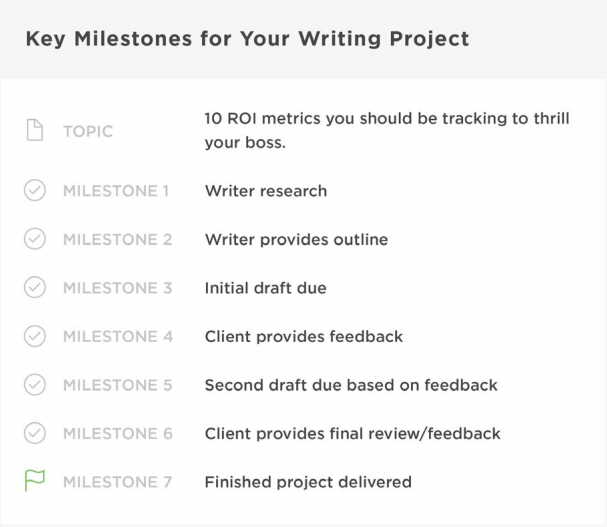This screenshot has width=607, height=527.
Task: Uncheck the Milestone 4 checkmark circle
Action: [x=35, y=336]
